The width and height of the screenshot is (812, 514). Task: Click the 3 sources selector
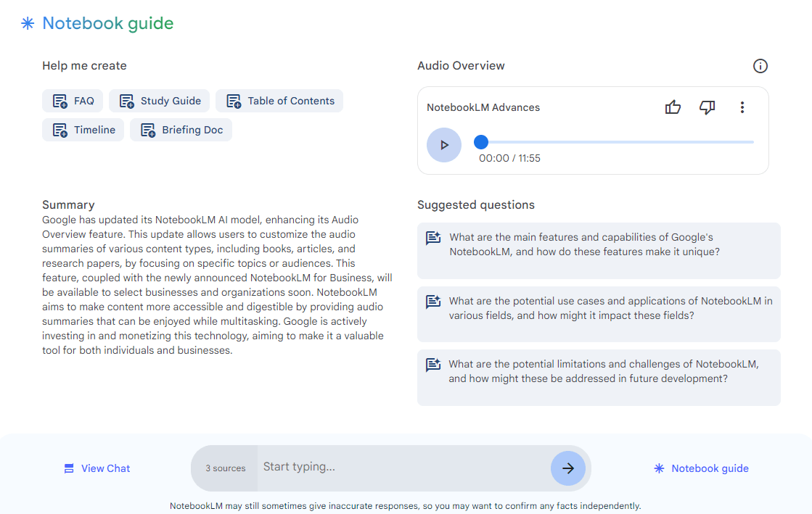tap(225, 468)
